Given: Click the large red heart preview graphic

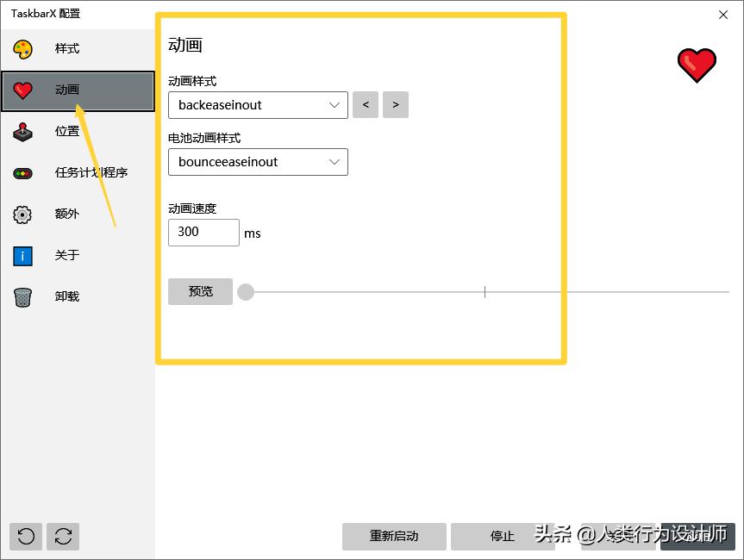Looking at the screenshot, I should [x=696, y=65].
